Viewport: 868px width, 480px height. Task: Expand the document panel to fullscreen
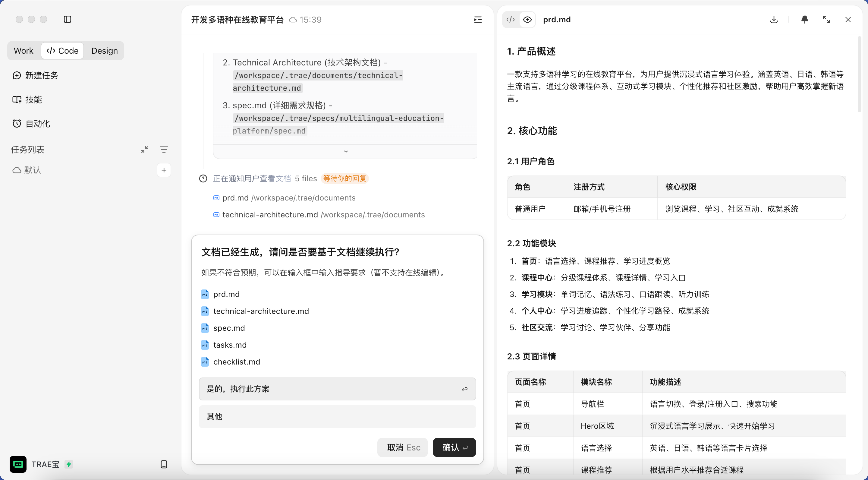click(x=826, y=20)
